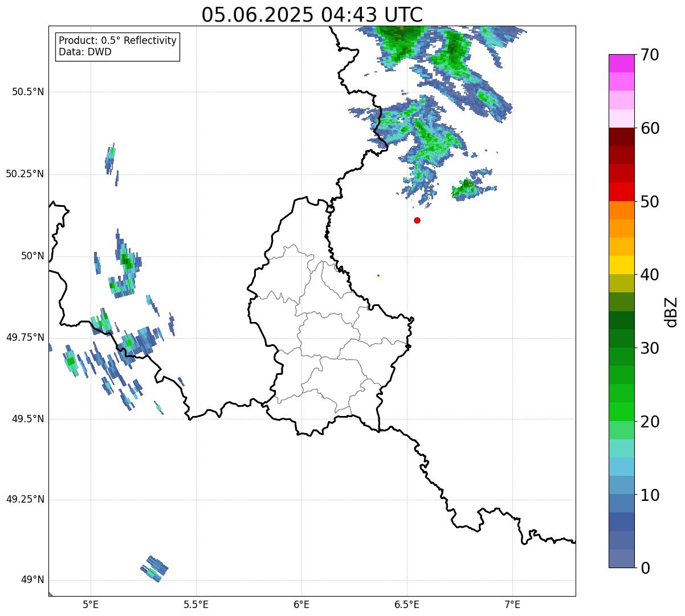
Task: Click the colorbar tick label 60
Action: click(650, 128)
